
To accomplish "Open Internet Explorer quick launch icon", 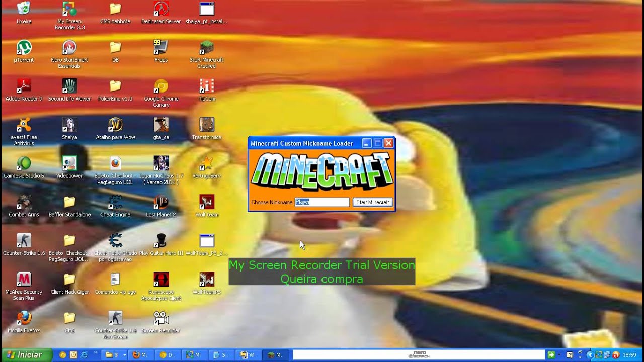I will pyautogui.click(x=84, y=355).
